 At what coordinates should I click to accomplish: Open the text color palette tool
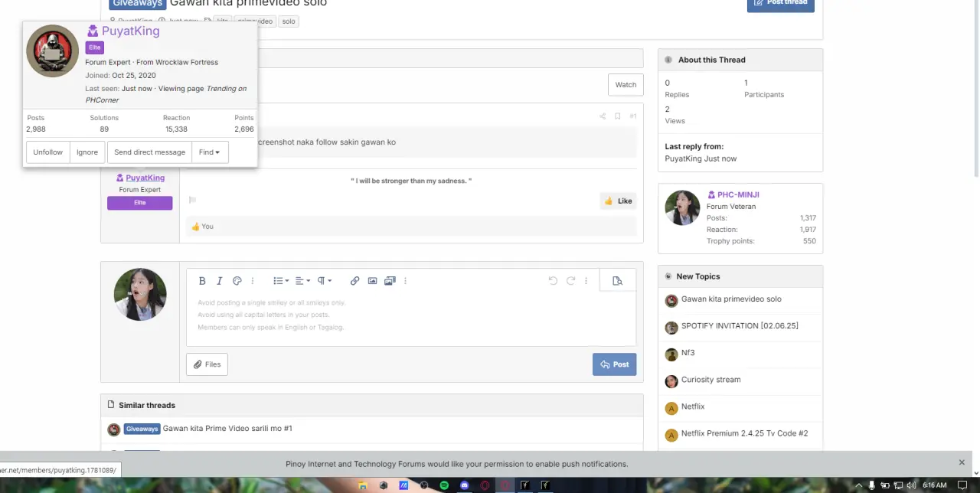pyautogui.click(x=237, y=281)
